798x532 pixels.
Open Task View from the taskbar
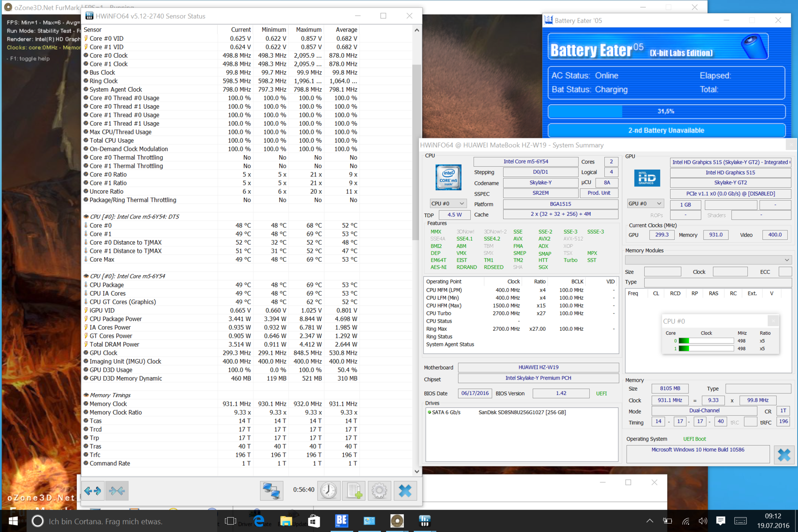click(x=231, y=521)
